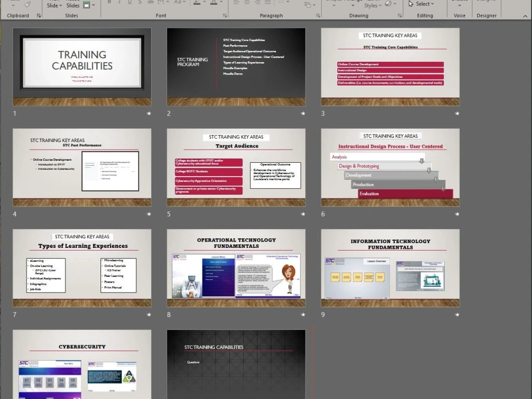The width and height of the screenshot is (532, 399).
Task: Click the Font group label
Action: point(161,15)
